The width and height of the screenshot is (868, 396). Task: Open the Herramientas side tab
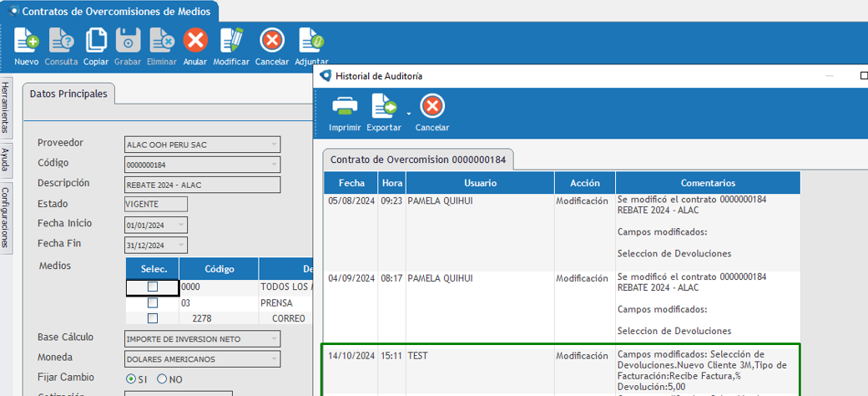tap(6, 108)
